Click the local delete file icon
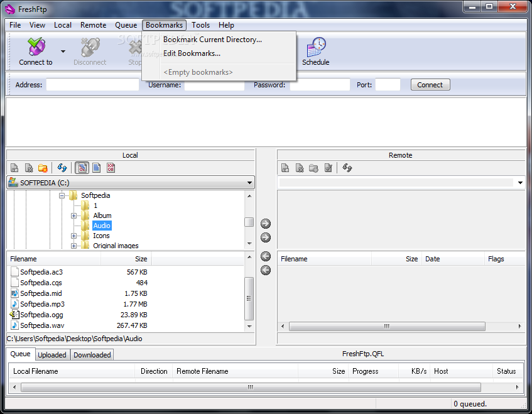 (x=29, y=168)
